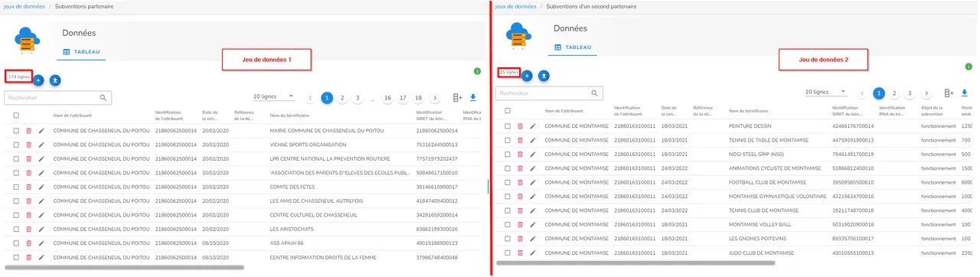The width and height of the screenshot is (980, 277).
Task: Delete the MAIRIE COMMUNE DE CHASSENEUIL DU POITOU row
Action: [29, 131]
